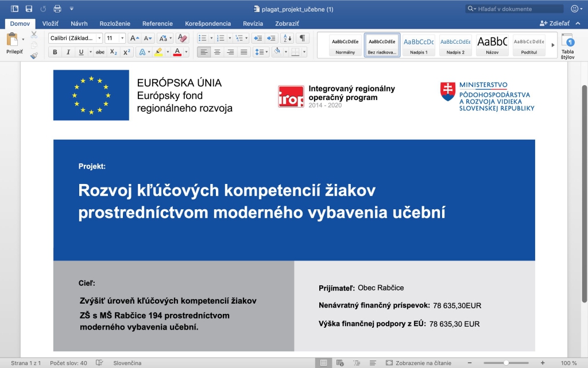Switch to the Návrh tab
This screenshot has width=588, height=368.
coord(79,23)
